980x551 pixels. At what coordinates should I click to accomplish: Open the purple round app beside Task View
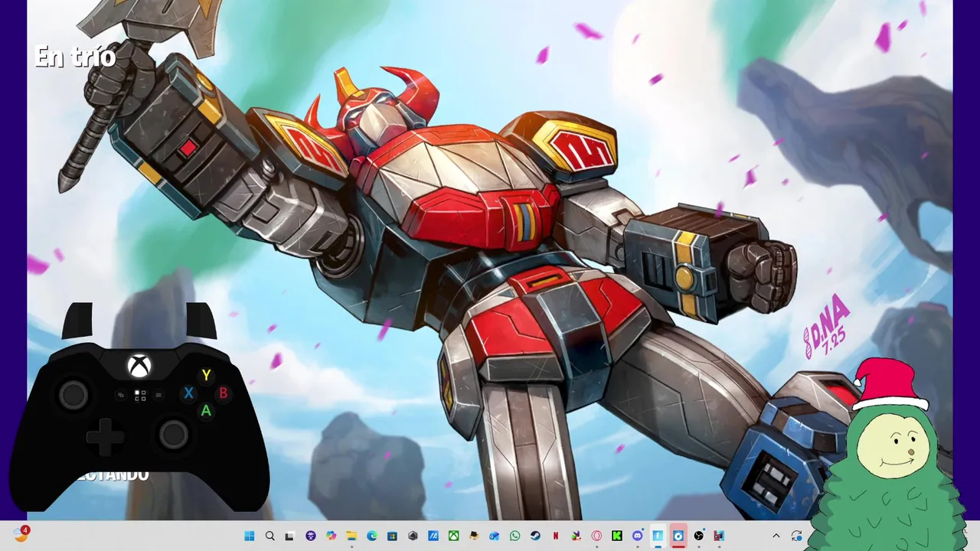pyautogui.click(x=311, y=536)
